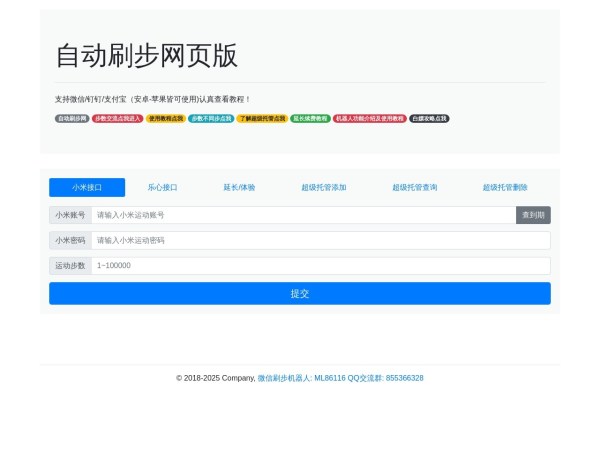600x450 pixels.
Task: Open the 步数交流点我进入 red badge
Action: (x=118, y=118)
